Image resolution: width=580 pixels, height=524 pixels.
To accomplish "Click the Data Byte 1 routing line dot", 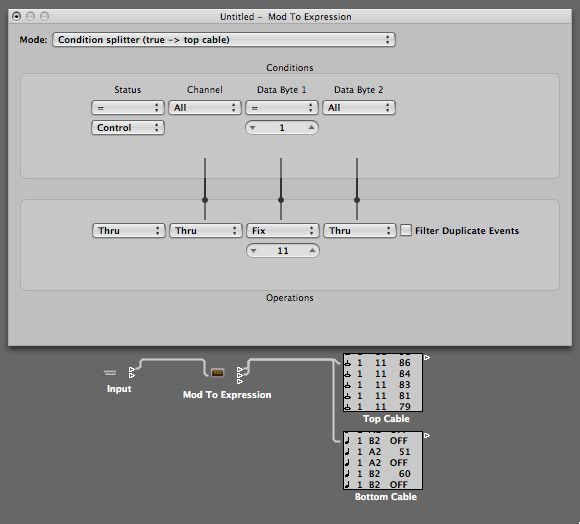I will [x=281, y=200].
